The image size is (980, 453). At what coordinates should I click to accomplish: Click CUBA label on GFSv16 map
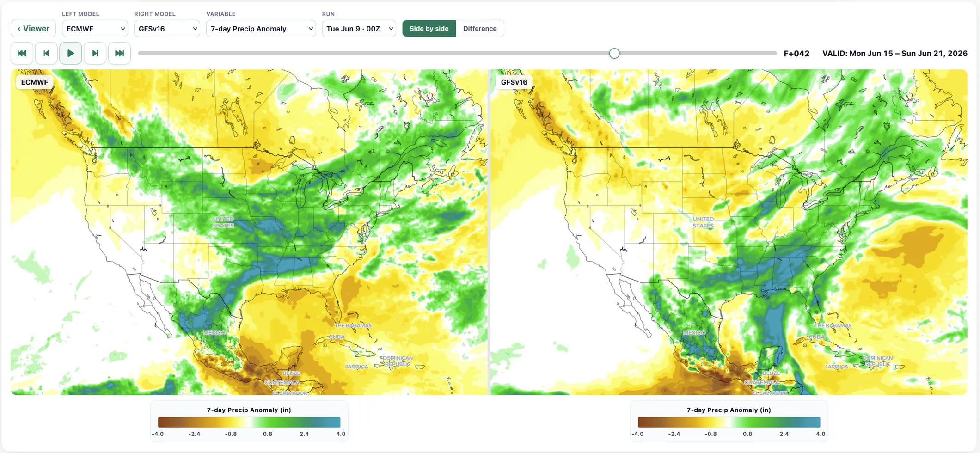tap(816, 337)
